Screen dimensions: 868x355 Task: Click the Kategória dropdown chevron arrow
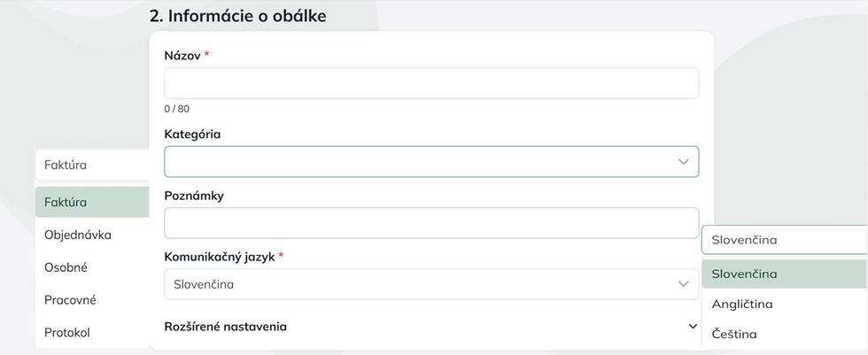pyautogui.click(x=683, y=162)
